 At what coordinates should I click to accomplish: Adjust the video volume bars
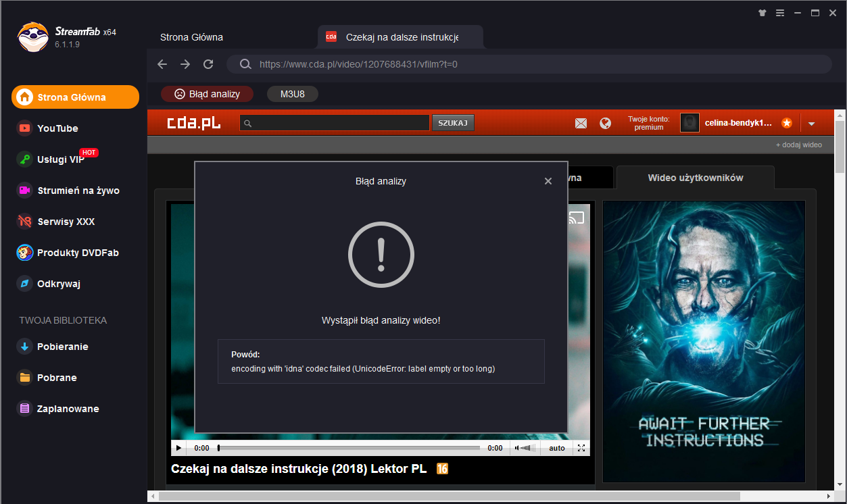[x=528, y=448]
